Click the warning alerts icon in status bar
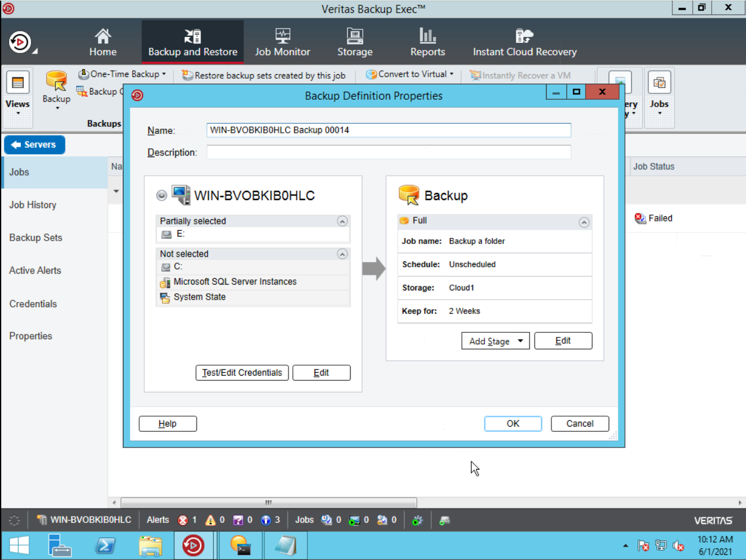Viewport: 746px width, 560px height. pos(210,520)
